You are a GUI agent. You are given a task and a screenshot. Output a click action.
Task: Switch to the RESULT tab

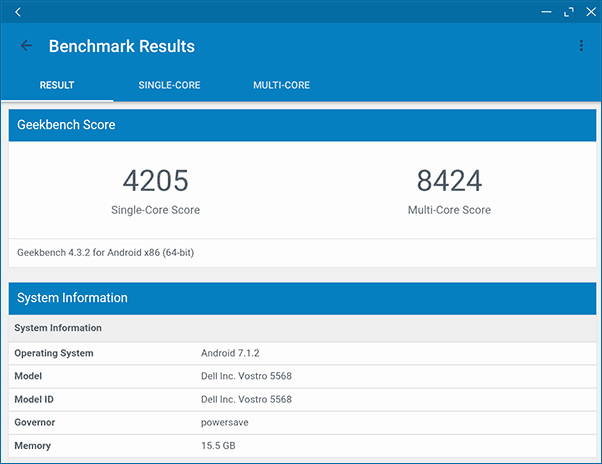(57, 85)
